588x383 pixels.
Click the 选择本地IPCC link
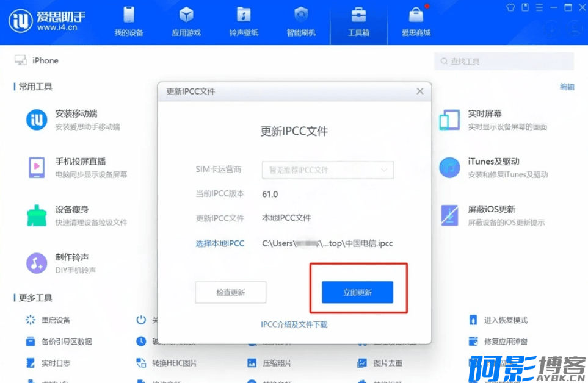(220, 243)
